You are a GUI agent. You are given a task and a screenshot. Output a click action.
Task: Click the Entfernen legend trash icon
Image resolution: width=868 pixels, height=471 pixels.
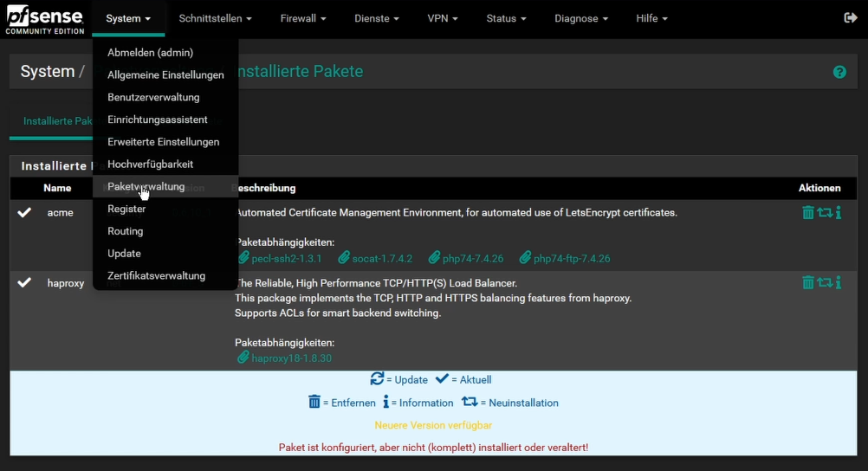pos(314,402)
